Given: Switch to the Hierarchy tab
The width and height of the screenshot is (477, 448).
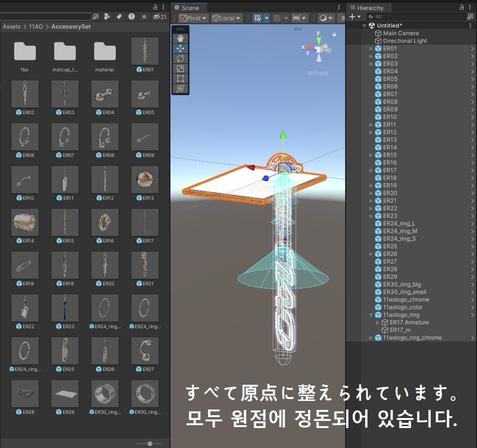Looking at the screenshot, I should click(370, 8).
